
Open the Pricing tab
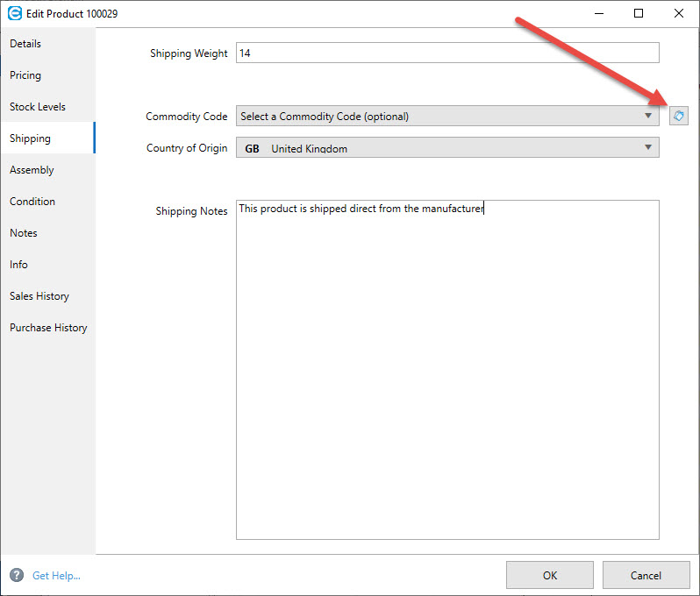pos(25,75)
